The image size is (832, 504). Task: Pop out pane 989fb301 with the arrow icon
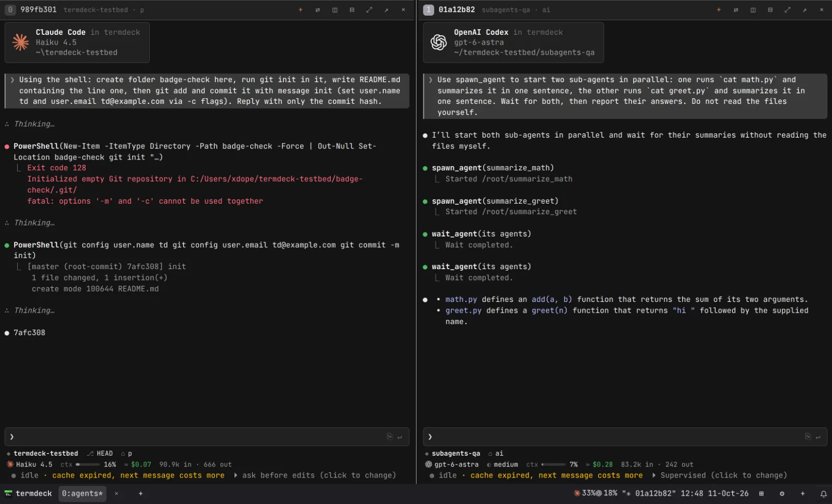click(386, 10)
